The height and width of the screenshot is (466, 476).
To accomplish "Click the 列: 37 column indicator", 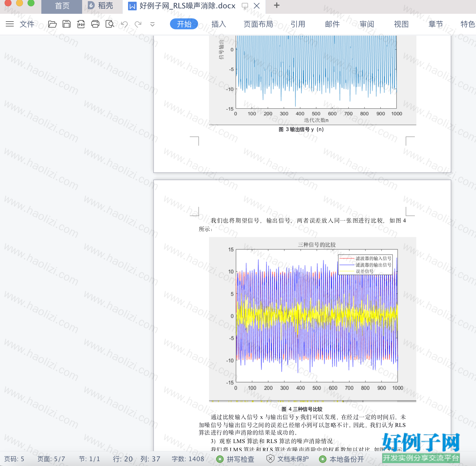I will 150,459.
